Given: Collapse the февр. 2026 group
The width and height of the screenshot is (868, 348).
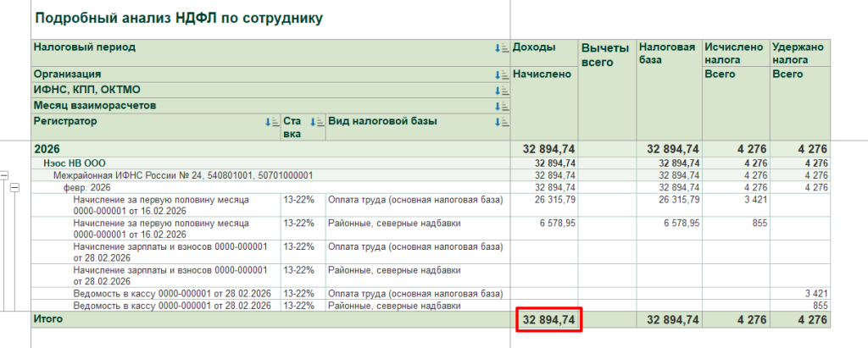Looking at the screenshot, I should (14, 187).
